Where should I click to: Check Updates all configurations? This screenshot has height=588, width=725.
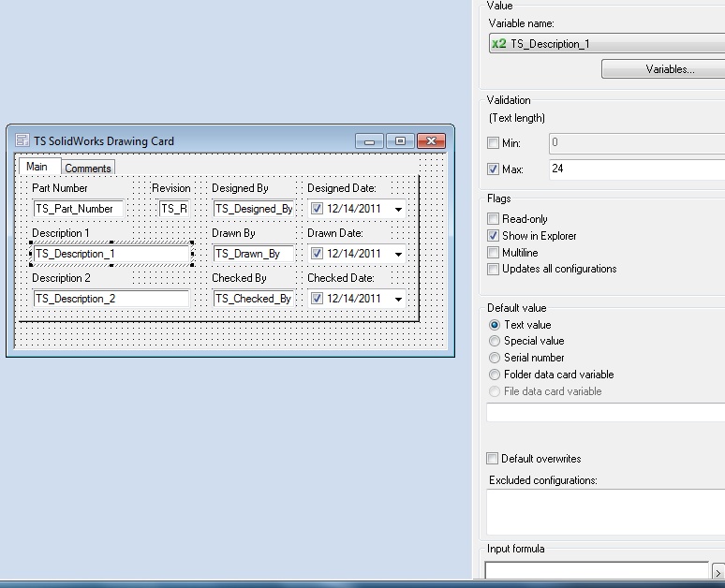(494, 269)
